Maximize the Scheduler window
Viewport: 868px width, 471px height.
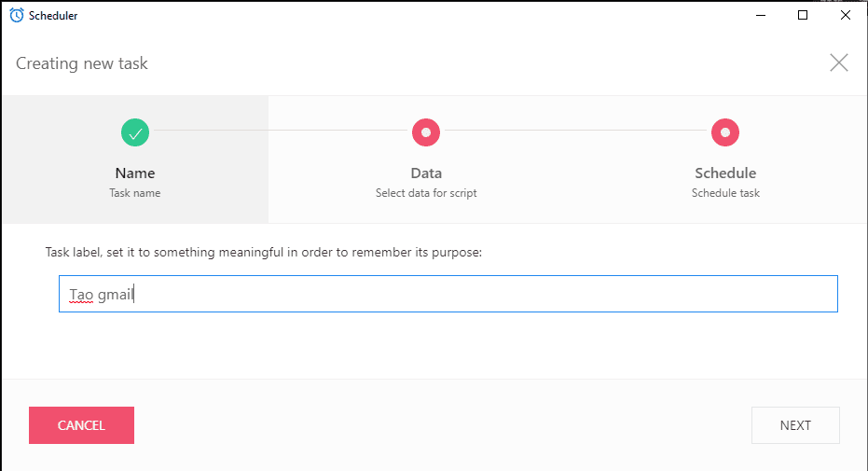803,15
